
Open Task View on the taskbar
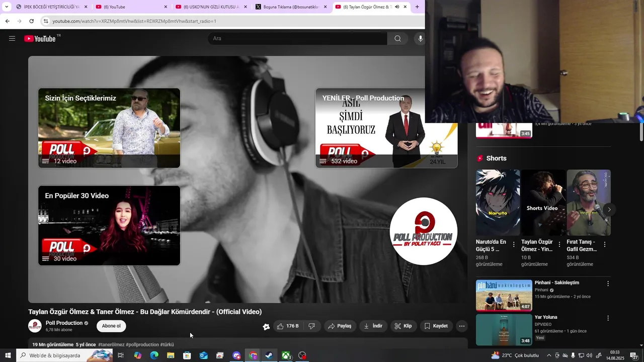click(121, 355)
